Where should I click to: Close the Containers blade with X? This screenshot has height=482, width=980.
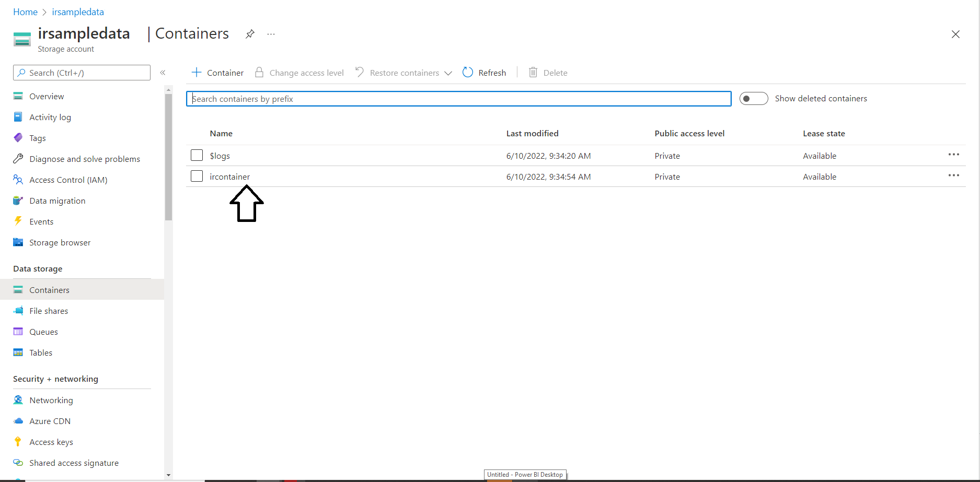[x=955, y=34]
